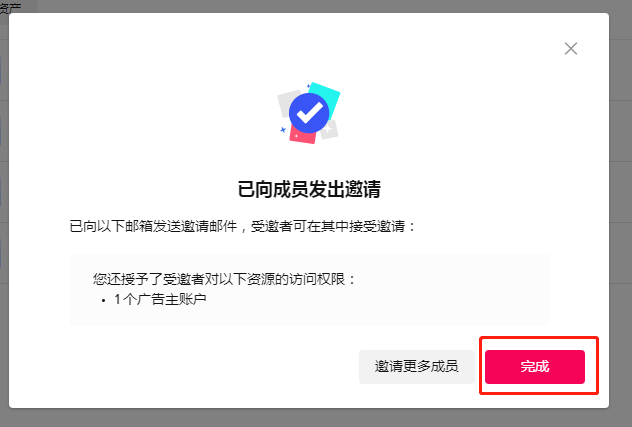
Task: Click the cyan card in the illustration
Action: [327, 96]
